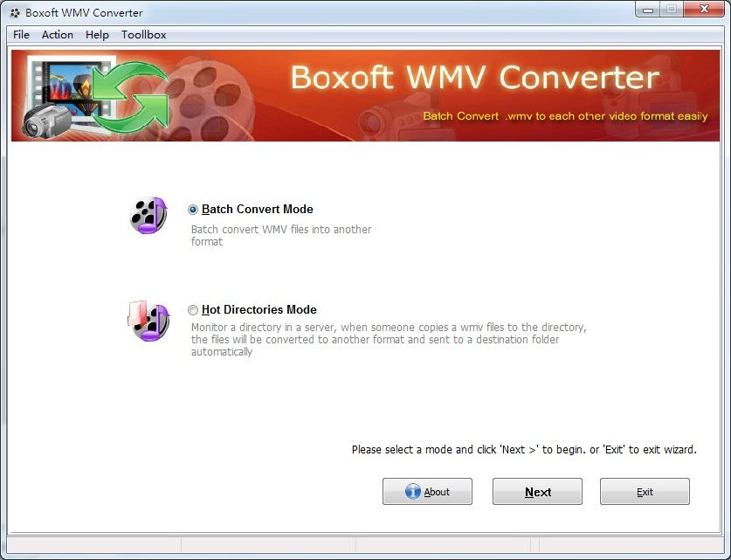
Task: Click the Hot Directories Mode folder reel icon
Action: tap(148, 321)
